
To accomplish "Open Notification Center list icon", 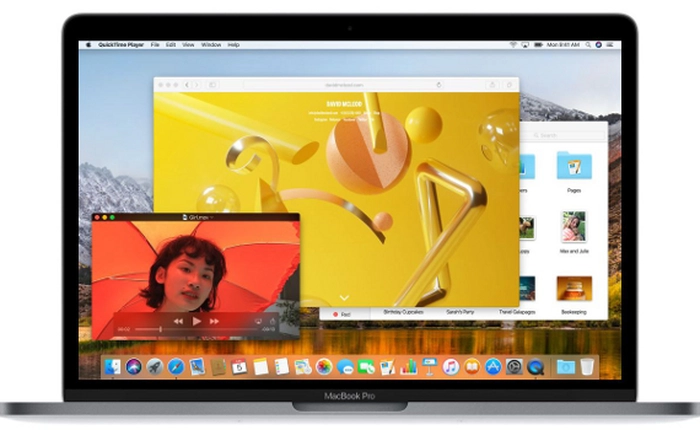I will pos(610,45).
